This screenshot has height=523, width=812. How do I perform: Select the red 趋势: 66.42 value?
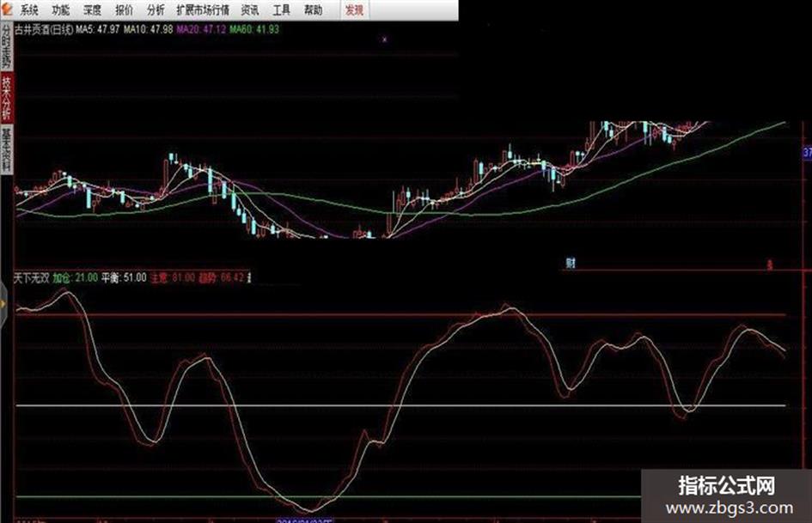point(221,278)
